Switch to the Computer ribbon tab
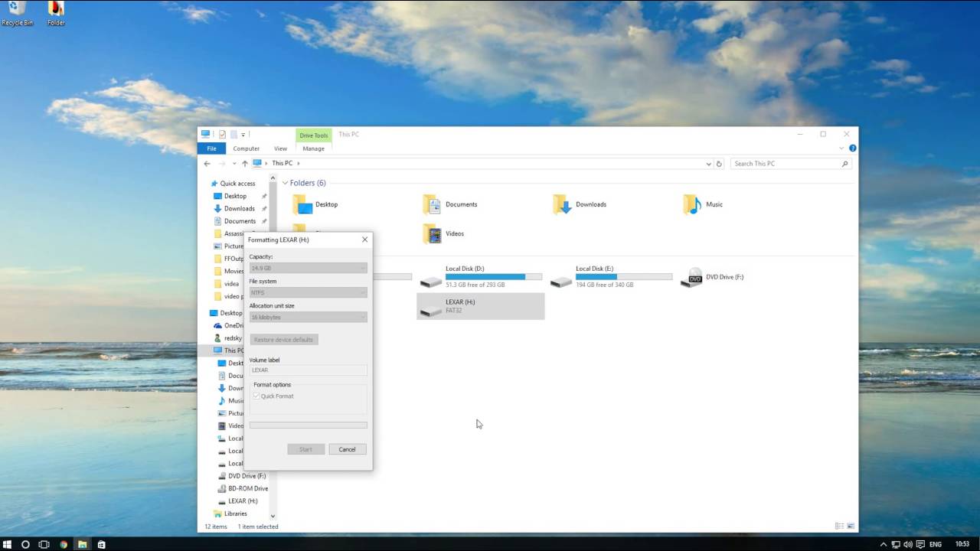Screen dimensions: 980x551 (x=247, y=148)
